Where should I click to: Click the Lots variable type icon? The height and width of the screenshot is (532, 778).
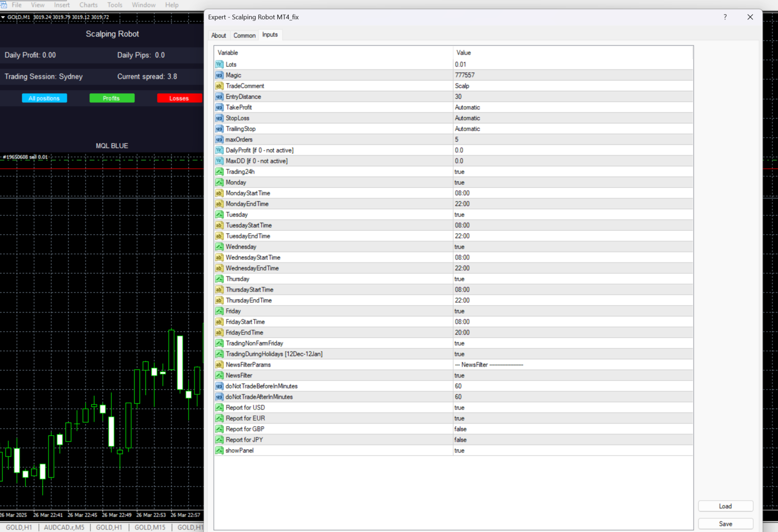(x=219, y=64)
